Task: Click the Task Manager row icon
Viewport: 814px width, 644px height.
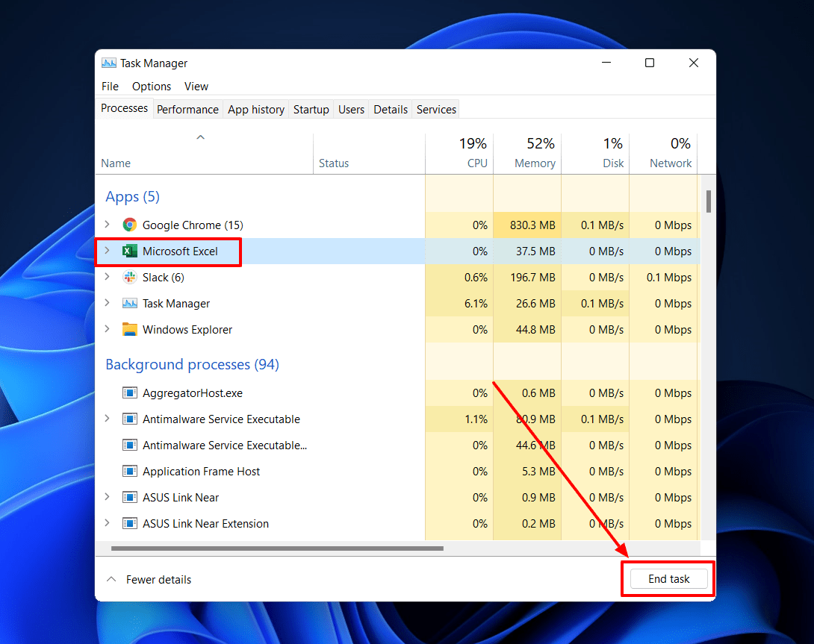Action: pos(129,303)
